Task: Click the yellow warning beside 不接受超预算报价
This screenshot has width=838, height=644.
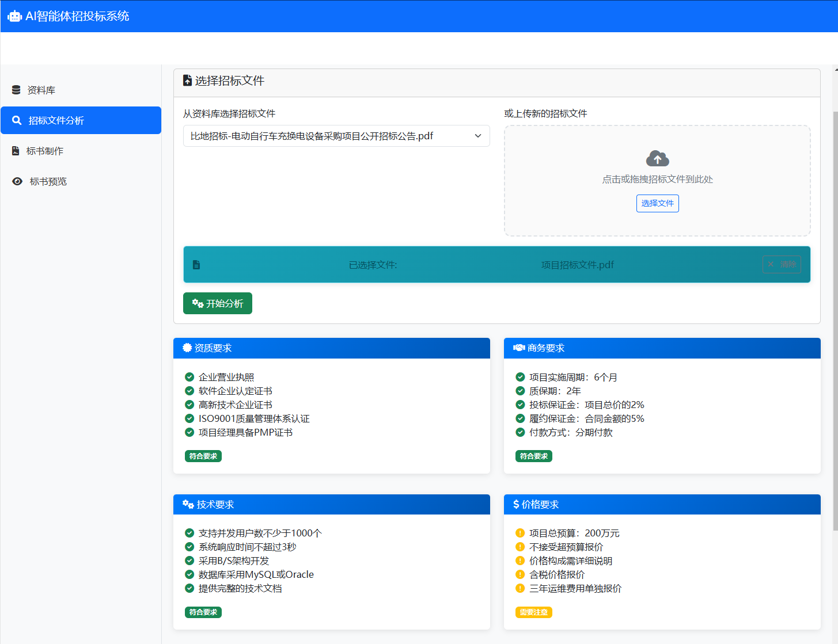Action: [520, 547]
